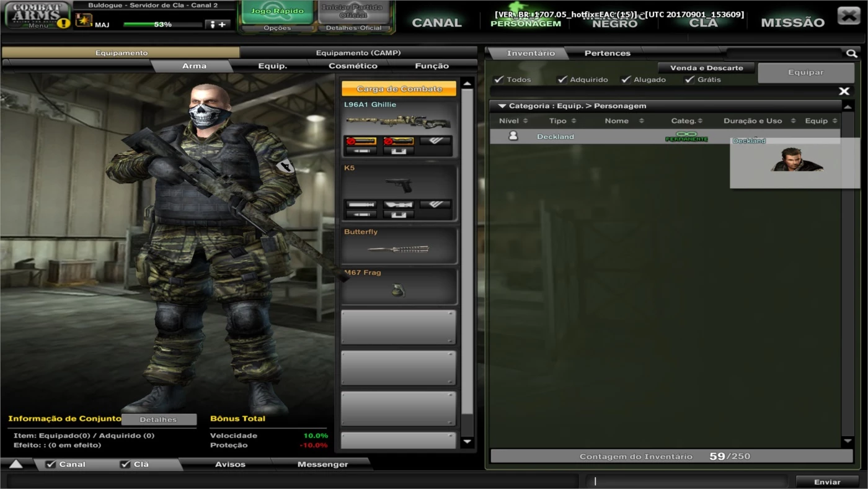Click the 53% experience progress bar
Viewport: 868px width, 489px height.
pos(162,25)
